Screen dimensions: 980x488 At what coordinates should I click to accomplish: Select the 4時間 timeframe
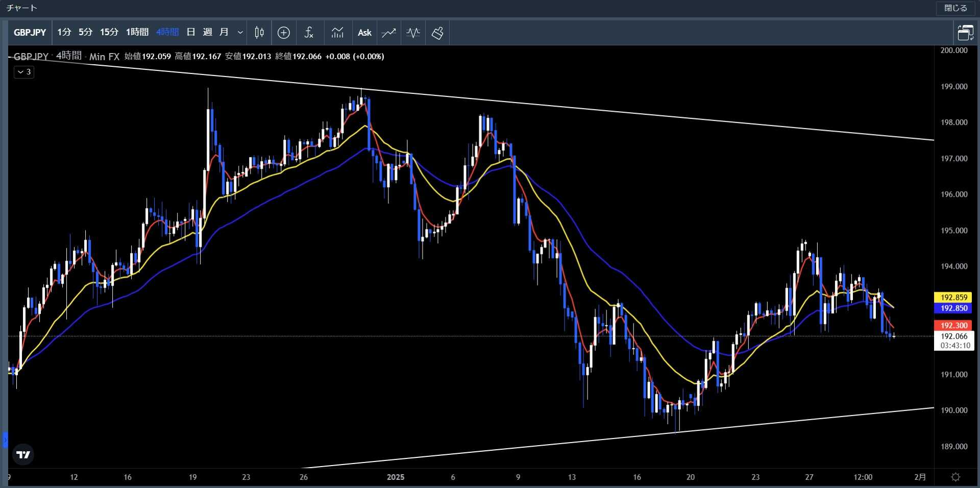[167, 33]
